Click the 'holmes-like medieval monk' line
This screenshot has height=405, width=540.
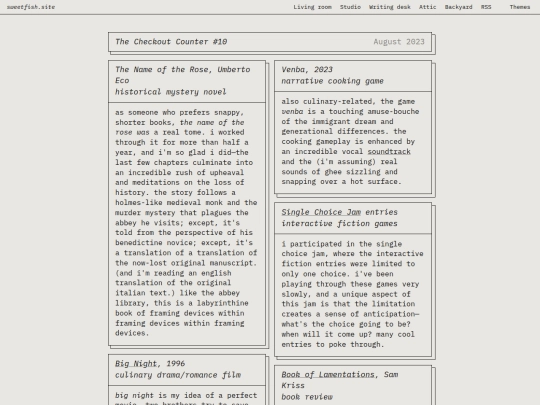[186, 202]
